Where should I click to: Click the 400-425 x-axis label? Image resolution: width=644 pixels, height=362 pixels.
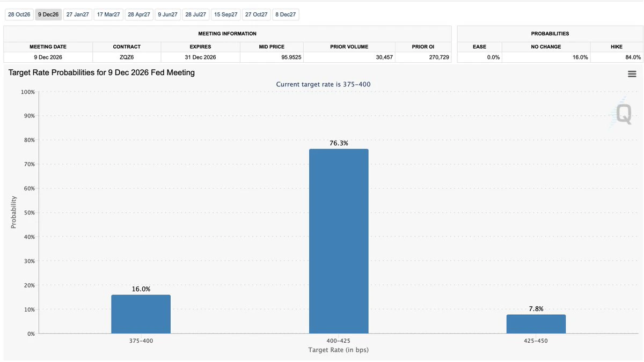[x=339, y=341]
